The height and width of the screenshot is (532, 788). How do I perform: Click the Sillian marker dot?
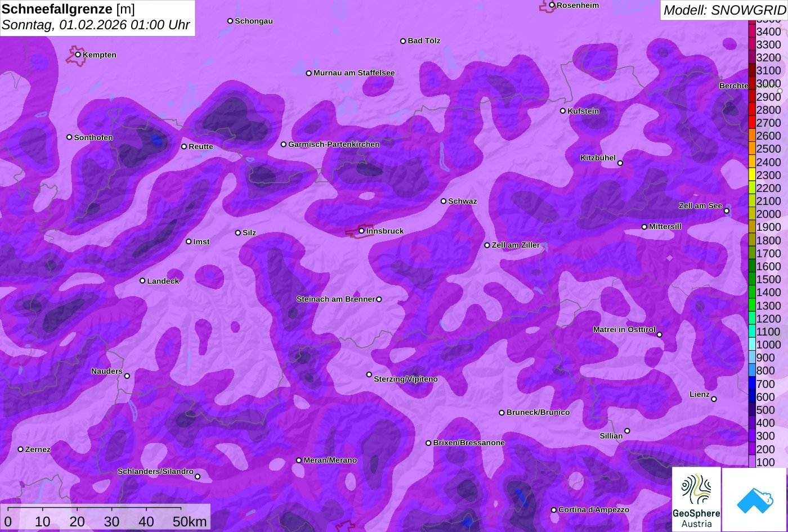[x=627, y=431]
